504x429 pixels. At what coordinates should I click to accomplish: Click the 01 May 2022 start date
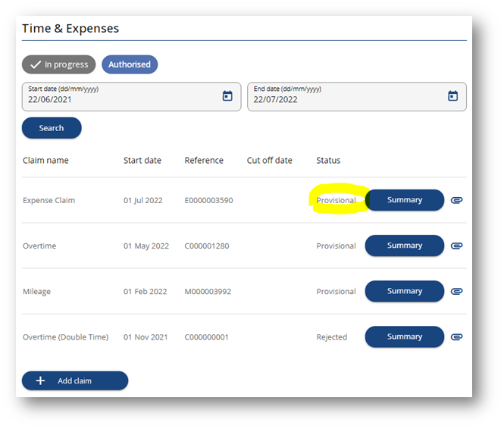click(x=146, y=246)
